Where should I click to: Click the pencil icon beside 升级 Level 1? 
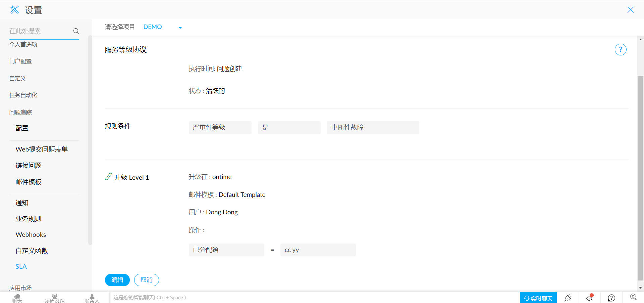108,177
